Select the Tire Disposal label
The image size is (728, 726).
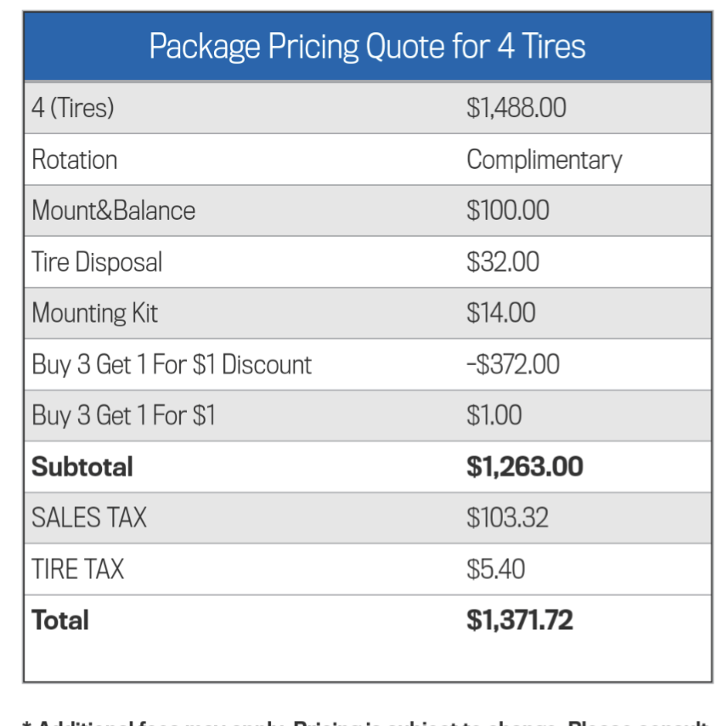tap(97, 262)
